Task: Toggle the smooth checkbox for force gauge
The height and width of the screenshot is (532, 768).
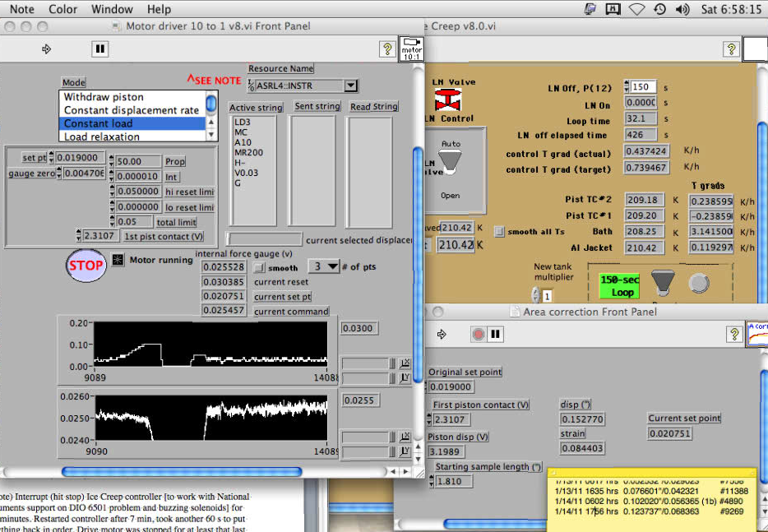Action: point(259,268)
